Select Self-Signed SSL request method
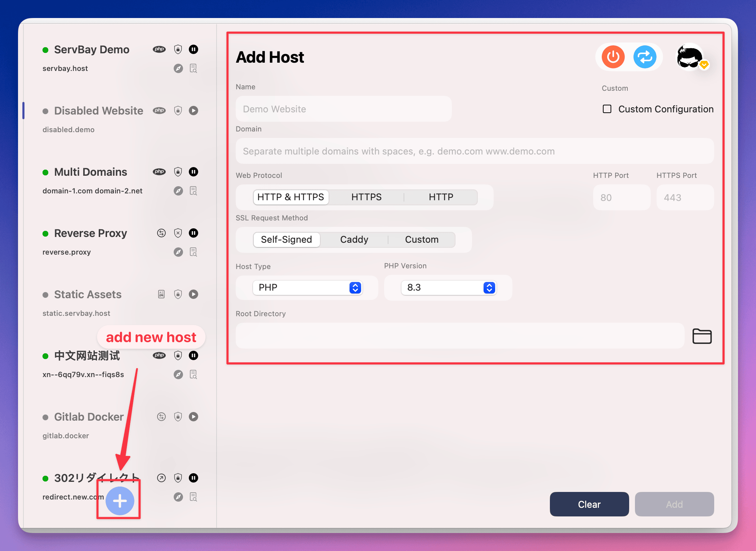 click(x=285, y=239)
